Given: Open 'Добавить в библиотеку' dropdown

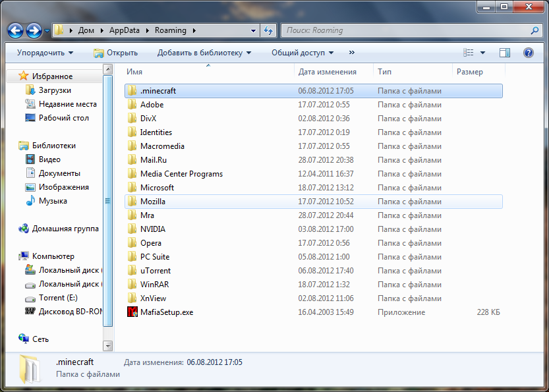Looking at the screenshot, I should pos(204,53).
